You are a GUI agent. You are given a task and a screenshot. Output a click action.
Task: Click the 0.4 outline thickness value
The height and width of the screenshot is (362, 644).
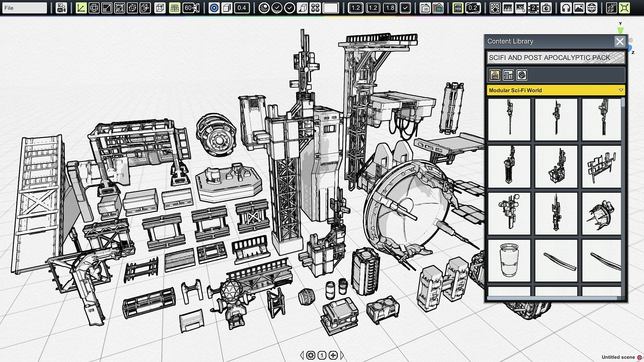241,8
